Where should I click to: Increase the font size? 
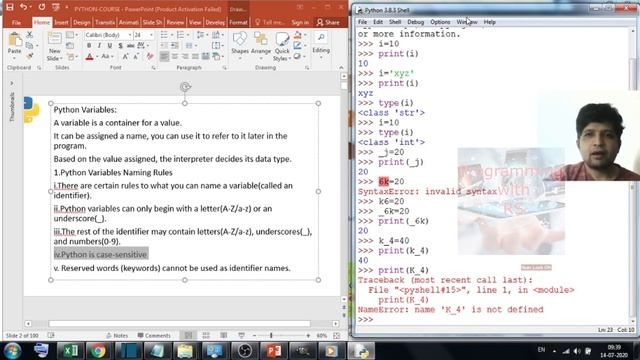coord(125,56)
